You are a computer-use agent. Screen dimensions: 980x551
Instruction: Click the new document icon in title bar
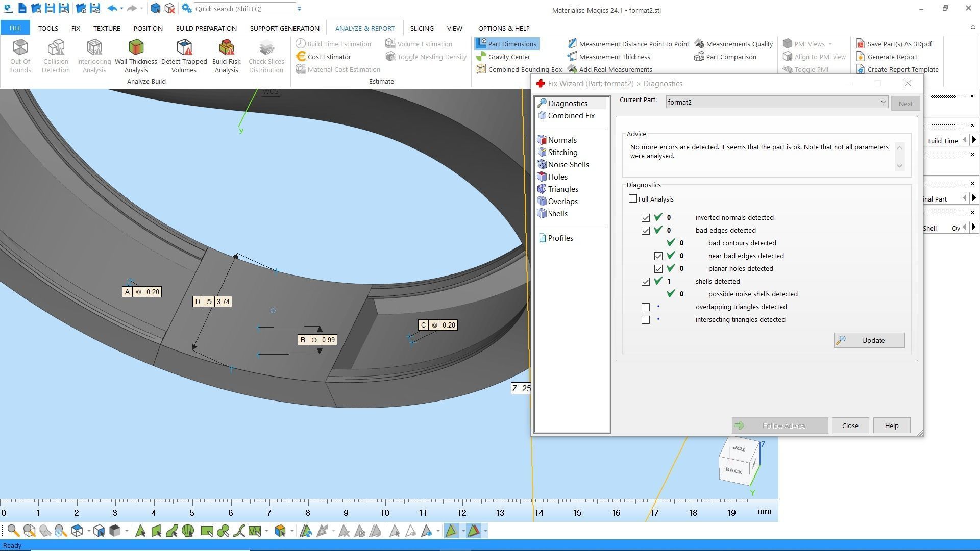(x=22, y=9)
